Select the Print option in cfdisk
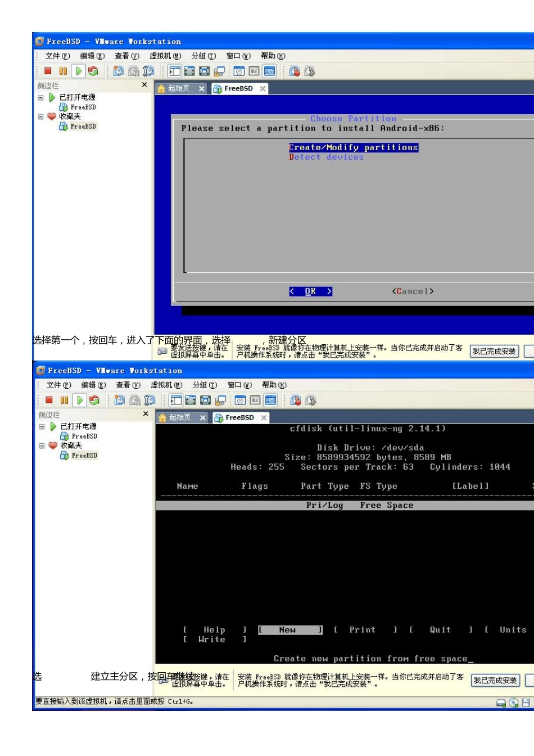Viewport: 534px width, 756px height. pos(365,630)
